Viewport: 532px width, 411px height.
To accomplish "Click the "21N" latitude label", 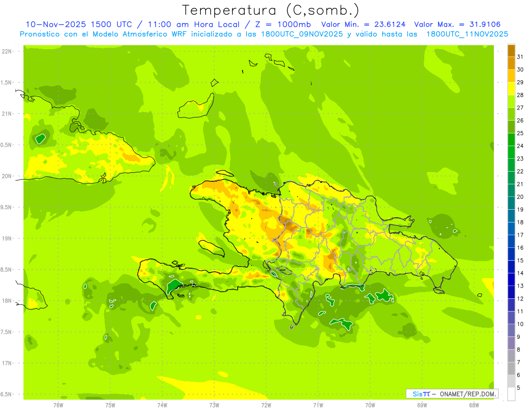I will [6, 114].
